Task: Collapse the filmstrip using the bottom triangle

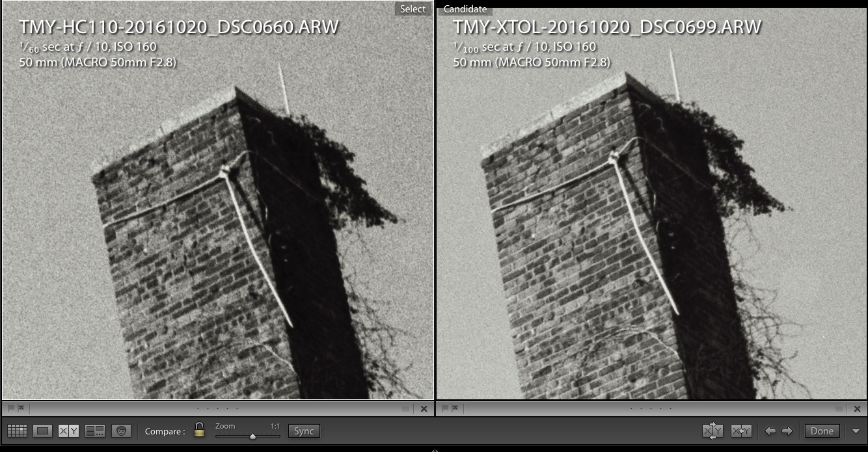Action: pos(434,449)
